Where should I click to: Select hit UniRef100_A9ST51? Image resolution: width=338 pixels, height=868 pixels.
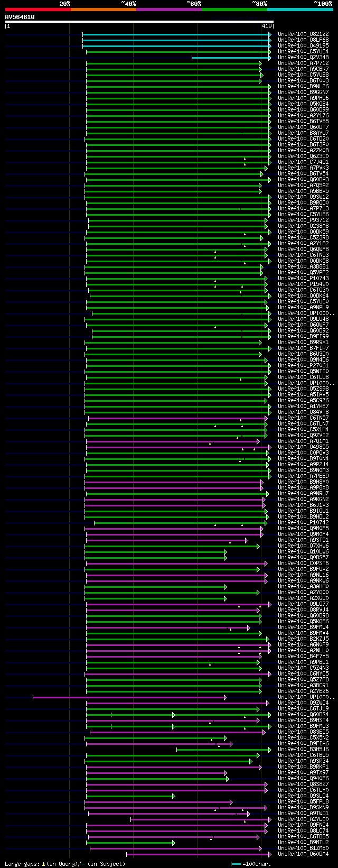pyautogui.click(x=303, y=540)
